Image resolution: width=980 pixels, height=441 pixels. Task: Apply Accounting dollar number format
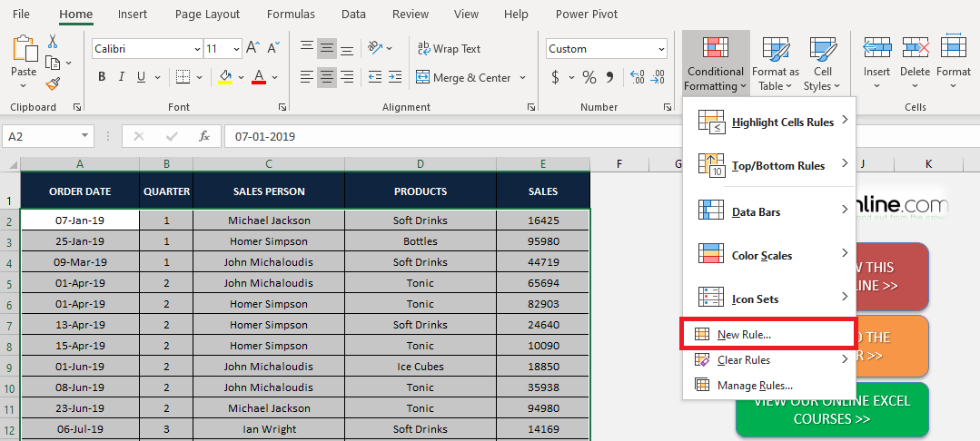[555, 77]
